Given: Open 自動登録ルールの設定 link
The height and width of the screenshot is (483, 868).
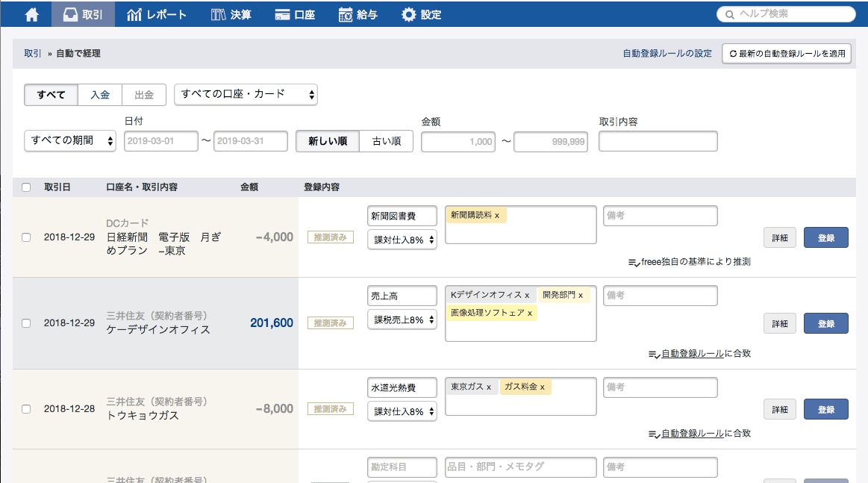Looking at the screenshot, I should pos(667,53).
